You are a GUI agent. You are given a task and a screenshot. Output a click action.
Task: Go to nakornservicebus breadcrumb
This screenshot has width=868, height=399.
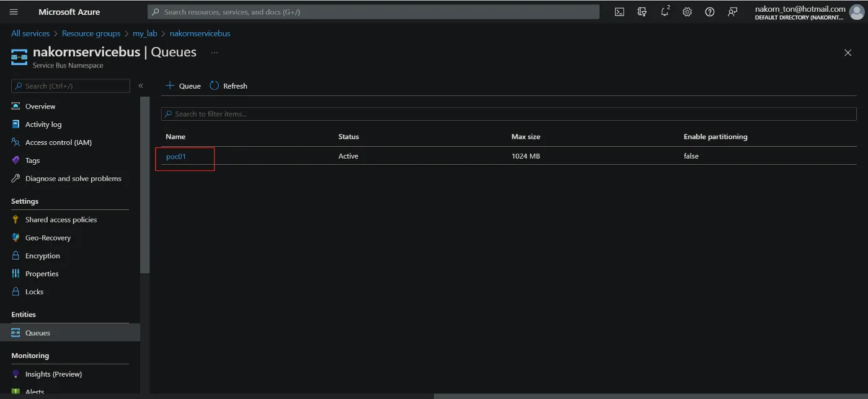point(200,33)
